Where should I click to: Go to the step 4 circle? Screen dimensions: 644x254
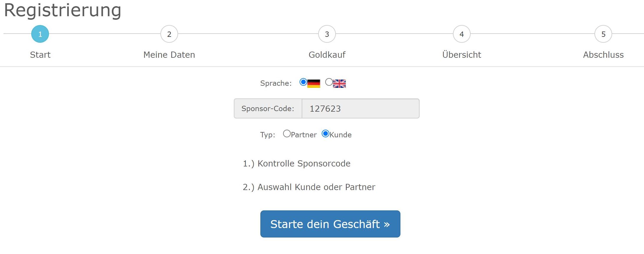click(462, 34)
